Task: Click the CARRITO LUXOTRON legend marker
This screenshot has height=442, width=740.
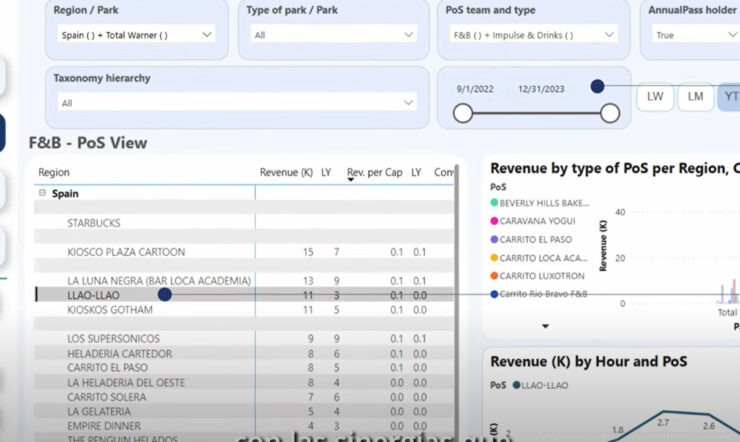Action: pyautogui.click(x=494, y=276)
